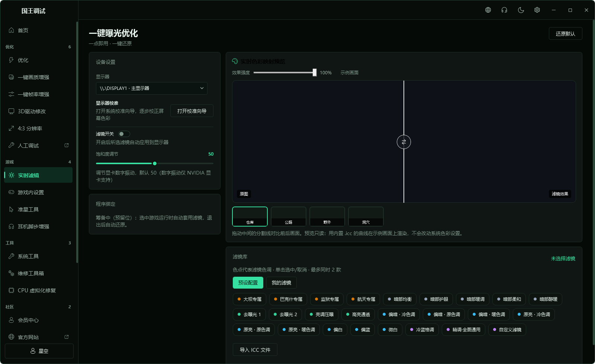Select the 仓库 sample scene thumbnail

250,217
